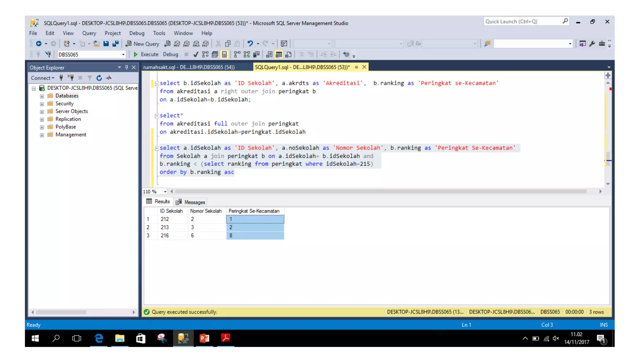Expand the Management node
Screen dimensions: 644x362
point(42,135)
